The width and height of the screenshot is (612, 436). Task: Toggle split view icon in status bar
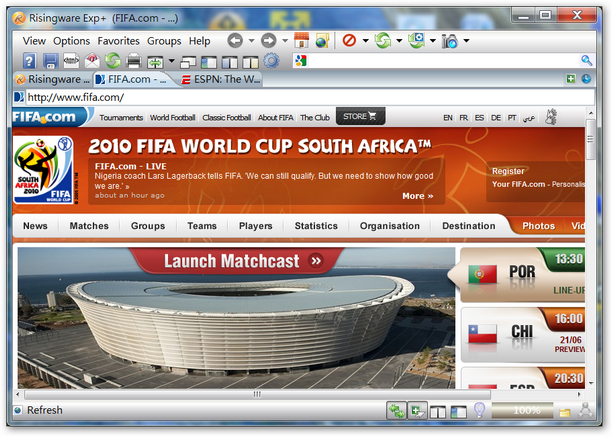pyautogui.click(x=438, y=411)
